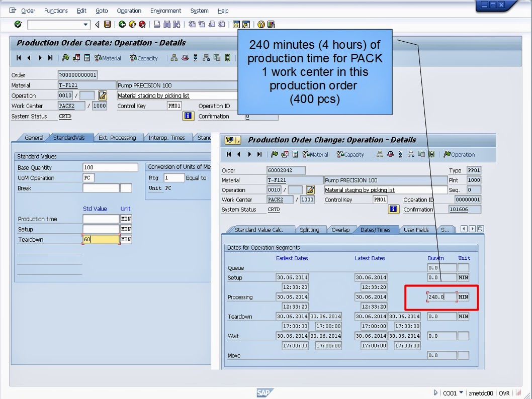532x399 pixels.
Task: Toggle OVR insert mode in the status bar
Action: coord(504,393)
